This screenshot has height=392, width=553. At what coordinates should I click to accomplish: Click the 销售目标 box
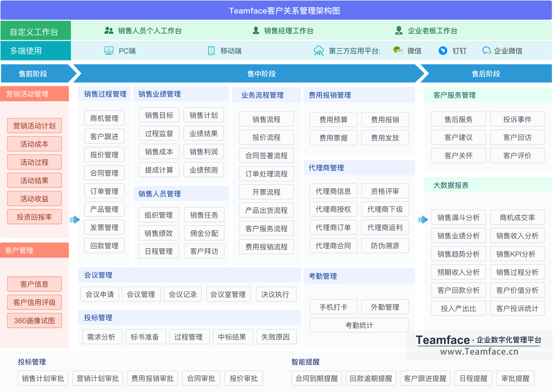[159, 115]
